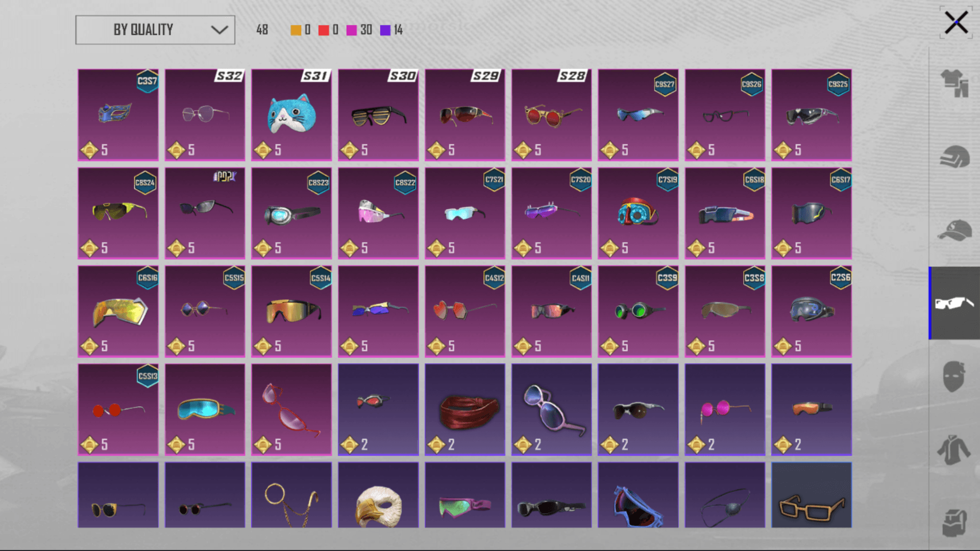Select the S29 red sunglasses item
This screenshot has width=980, height=551.
coord(465,115)
